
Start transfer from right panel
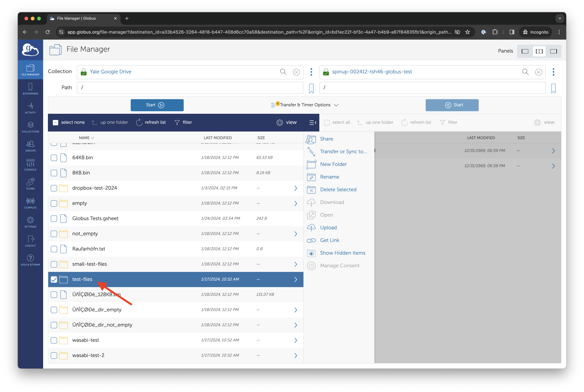point(452,105)
